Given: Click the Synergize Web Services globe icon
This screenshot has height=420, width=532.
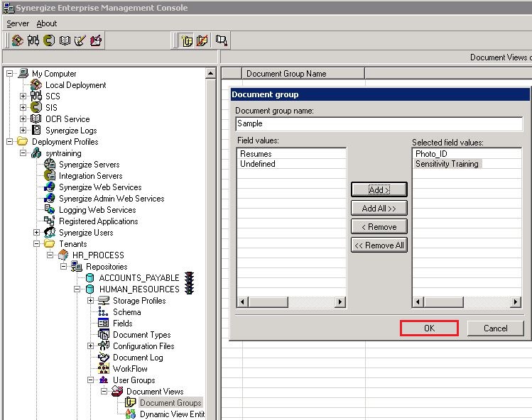Looking at the screenshot, I should click(50, 187).
